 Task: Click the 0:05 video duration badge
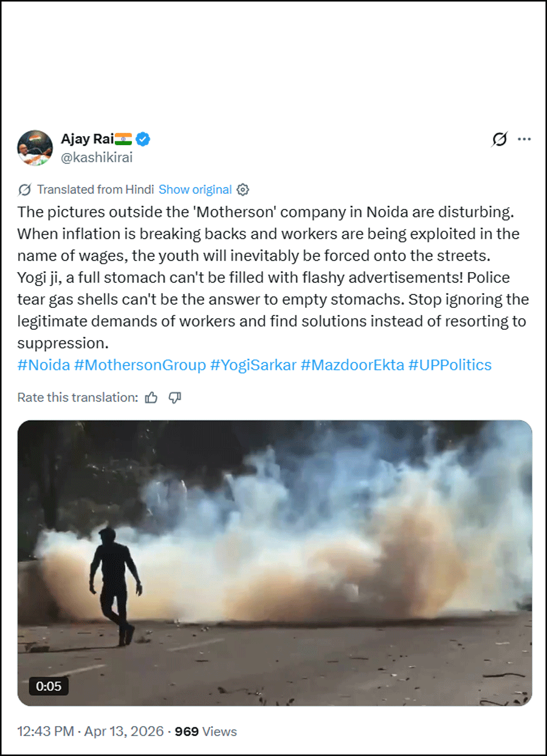[49, 686]
